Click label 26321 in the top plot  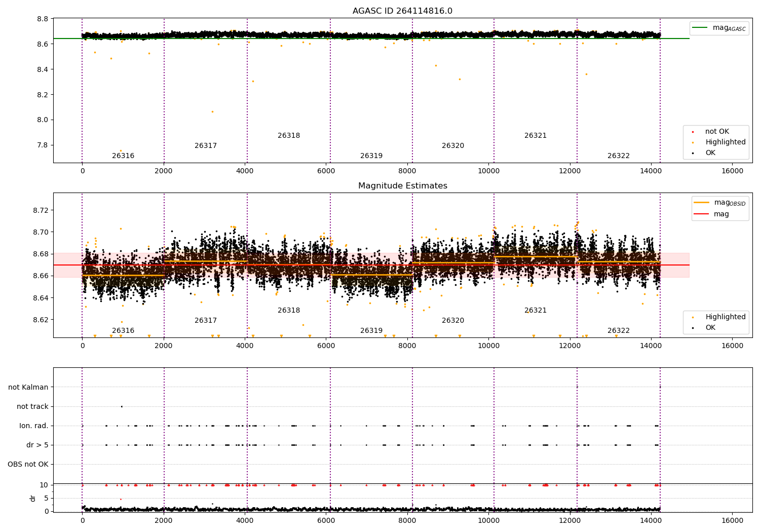[536, 136]
